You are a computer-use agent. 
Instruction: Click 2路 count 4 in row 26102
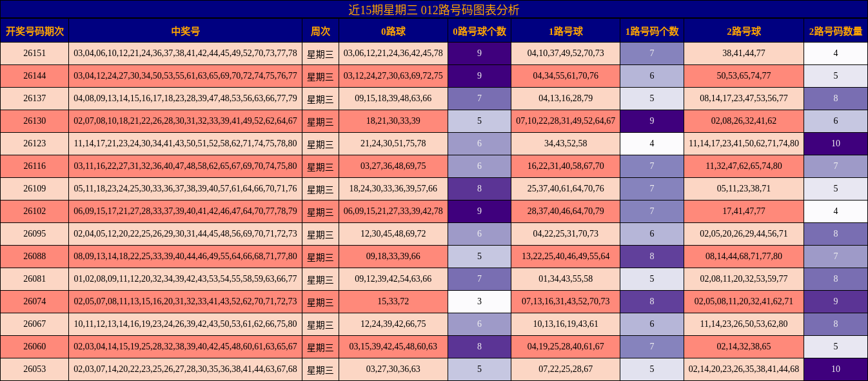(836, 211)
